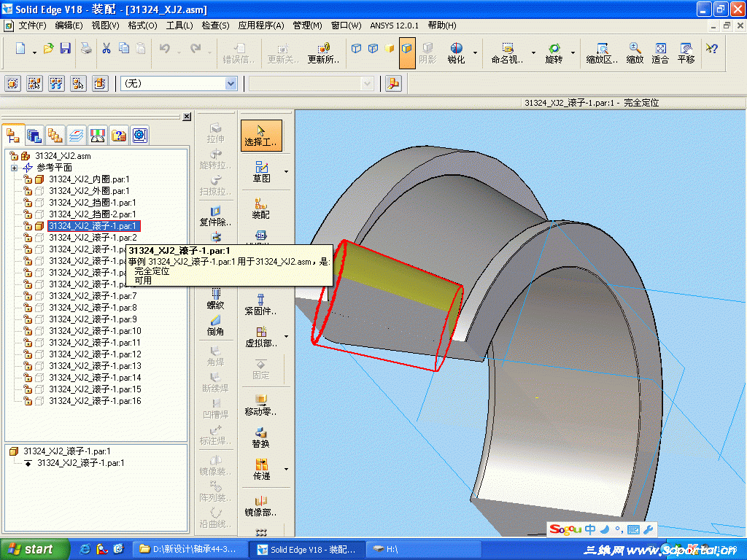Activate the 选择工.. select tool
The image size is (747, 560).
(261, 136)
